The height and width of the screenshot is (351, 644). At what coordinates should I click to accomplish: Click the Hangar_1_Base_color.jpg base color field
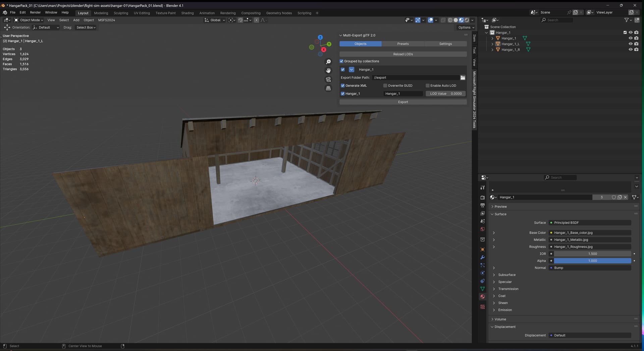590,233
